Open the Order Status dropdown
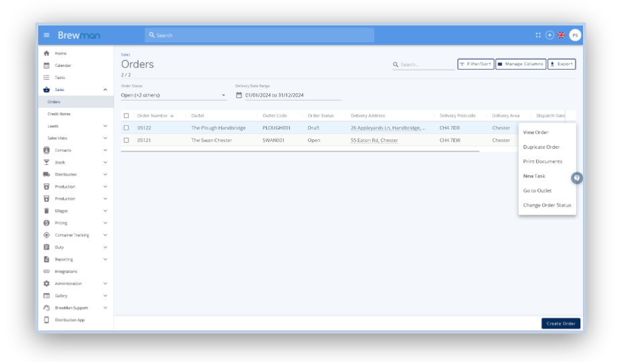 pyautogui.click(x=174, y=95)
